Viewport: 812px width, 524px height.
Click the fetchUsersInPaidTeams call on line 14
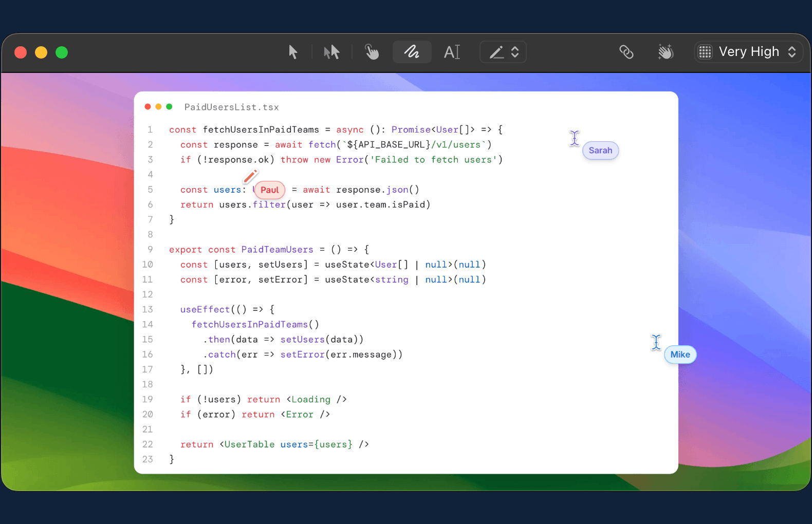point(250,325)
